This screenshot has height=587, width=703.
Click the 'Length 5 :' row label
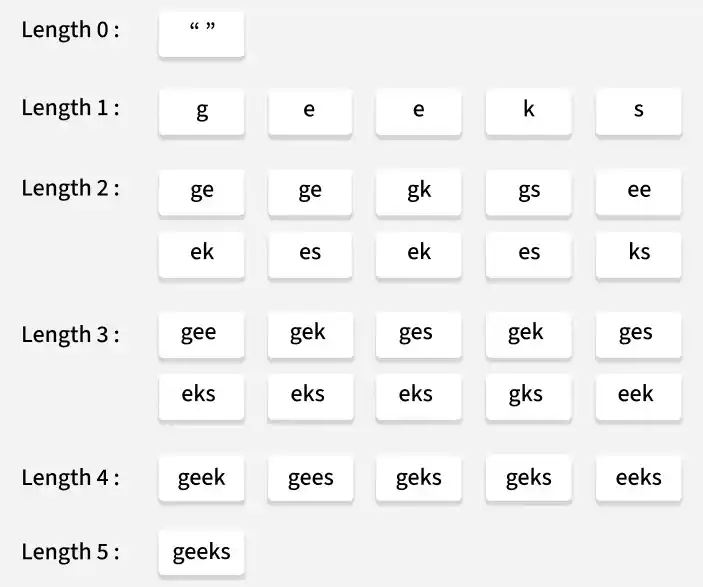coord(70,551)
